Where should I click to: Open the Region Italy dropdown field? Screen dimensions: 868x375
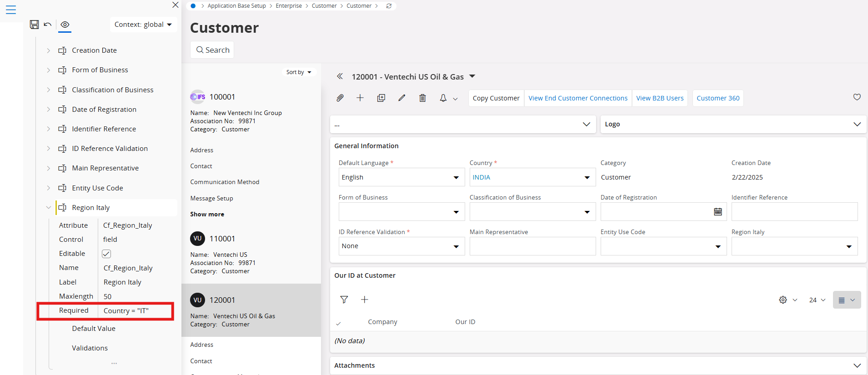(x=794, y=246)
